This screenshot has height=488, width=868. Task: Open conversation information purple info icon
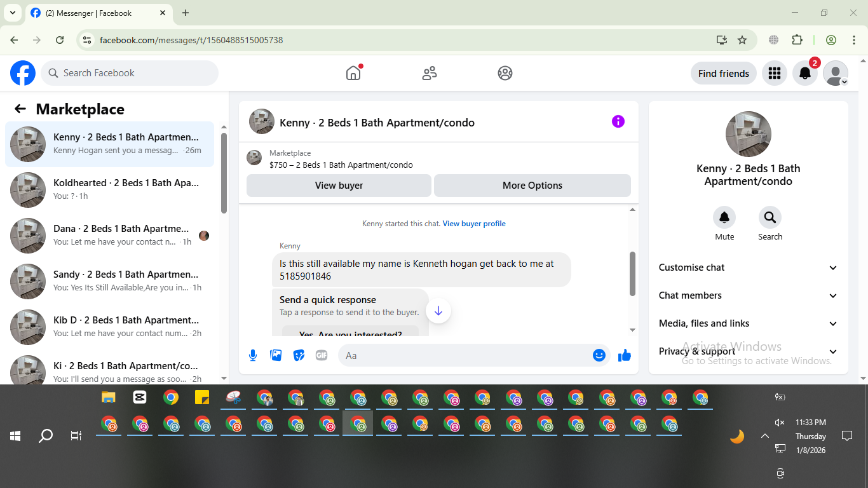point(618,121)
